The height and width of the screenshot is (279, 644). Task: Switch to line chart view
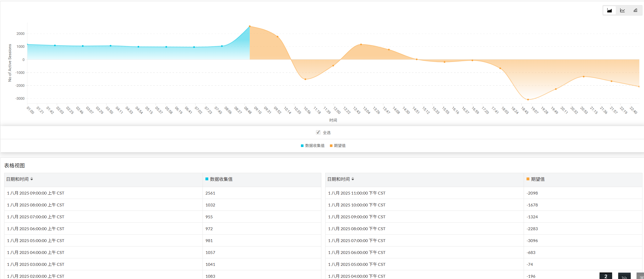pyautogui.click(x=622, y=10)
